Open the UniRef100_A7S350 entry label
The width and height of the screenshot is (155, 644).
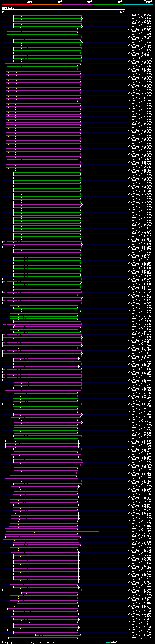pos(139,37)
